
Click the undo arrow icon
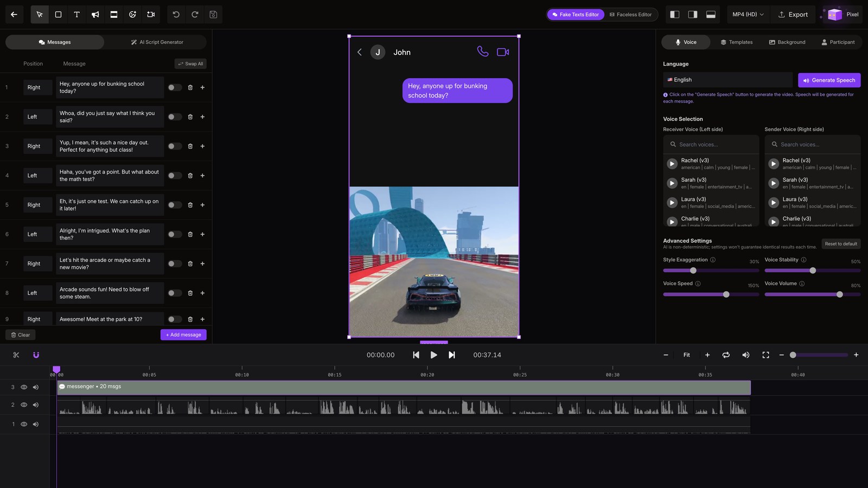176,15
